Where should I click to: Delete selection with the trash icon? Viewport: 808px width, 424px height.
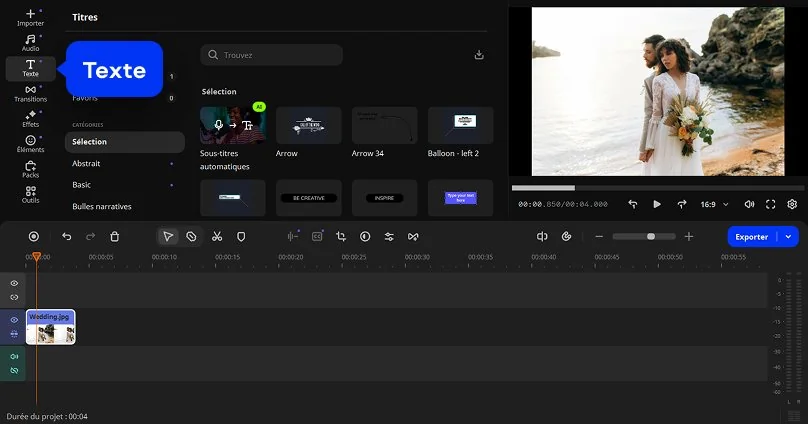[x=115, y=237]
